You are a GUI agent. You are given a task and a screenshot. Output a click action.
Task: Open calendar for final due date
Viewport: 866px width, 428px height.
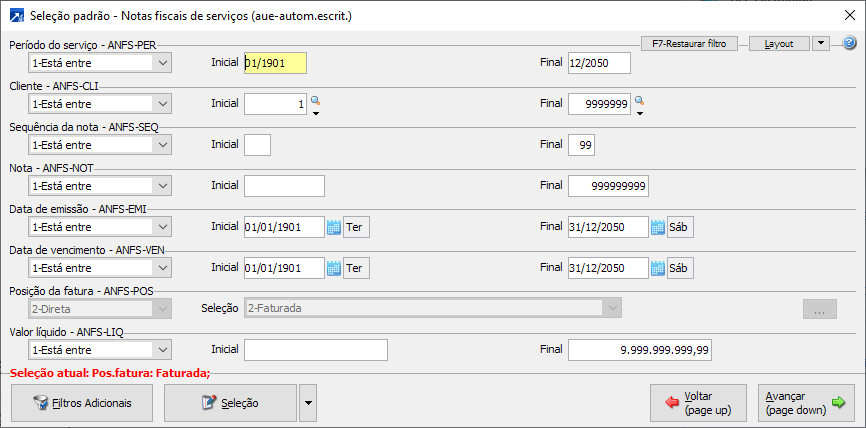(658, 268)
